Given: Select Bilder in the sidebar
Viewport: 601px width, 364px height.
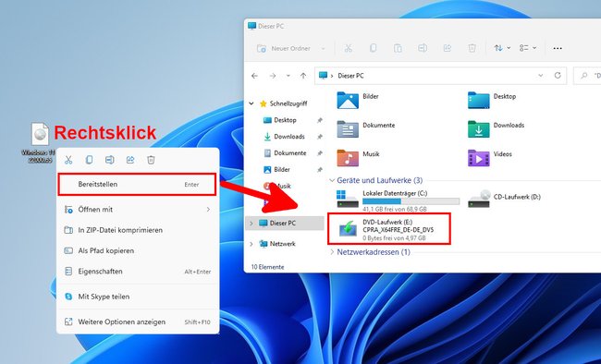Looking at the screenshot, I should (x=276, y=169).
